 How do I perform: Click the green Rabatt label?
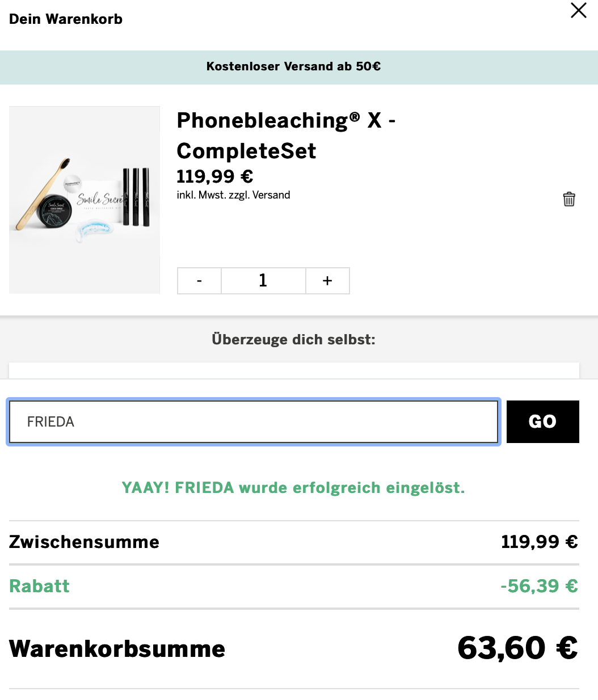[39, 586]
